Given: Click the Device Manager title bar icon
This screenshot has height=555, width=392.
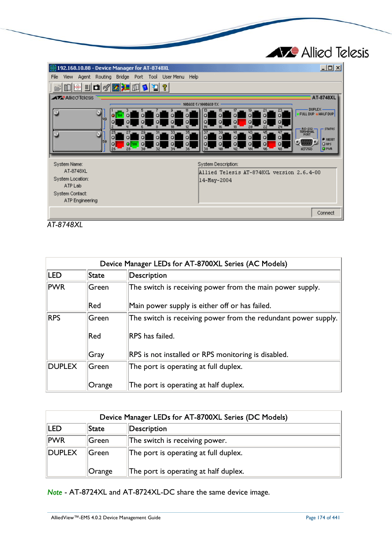Looking at the screenshot, I should tap(53, 68).
